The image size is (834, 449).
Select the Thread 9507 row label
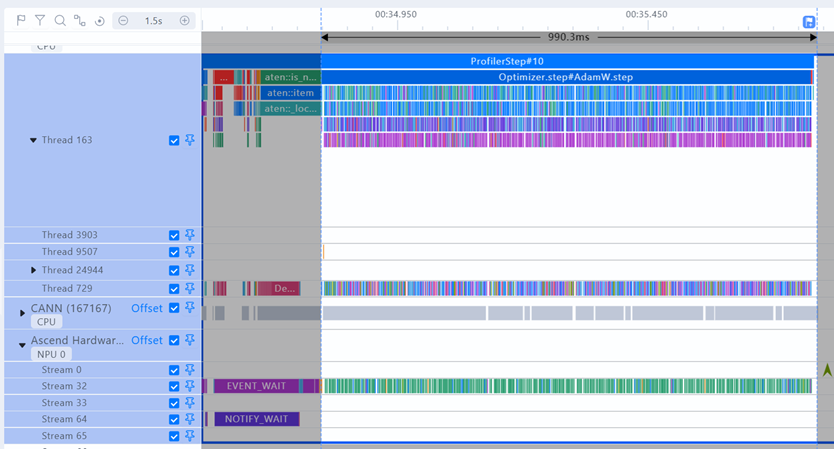point(70,252)
